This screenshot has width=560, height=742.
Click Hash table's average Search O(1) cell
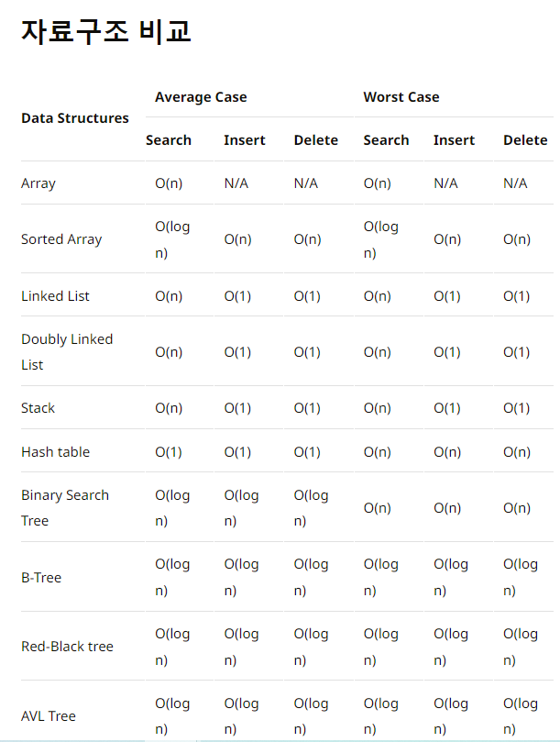click(x=169, y=452)
